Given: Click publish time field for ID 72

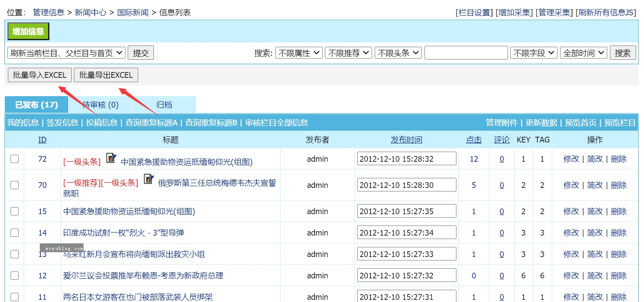Looking at the screenshot, I should pyautogui.click(x=407, y=159).
